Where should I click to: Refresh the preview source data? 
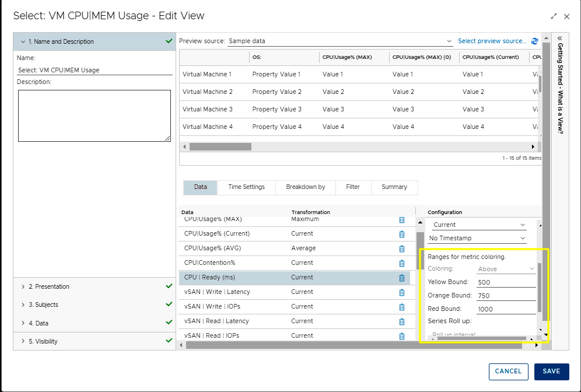[534, 41]
